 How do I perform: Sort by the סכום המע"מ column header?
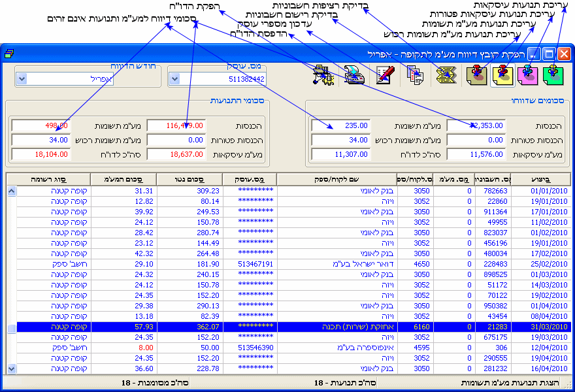pos(123,179)
